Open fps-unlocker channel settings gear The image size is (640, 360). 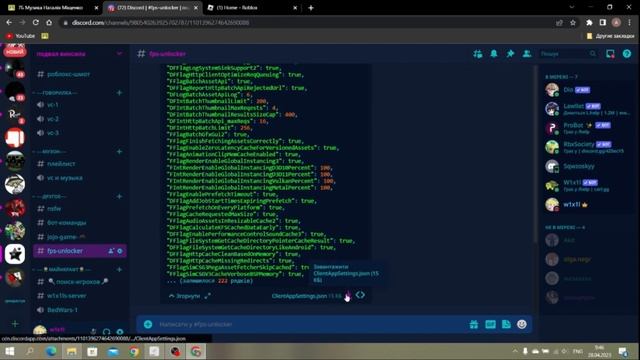(120, 251)
